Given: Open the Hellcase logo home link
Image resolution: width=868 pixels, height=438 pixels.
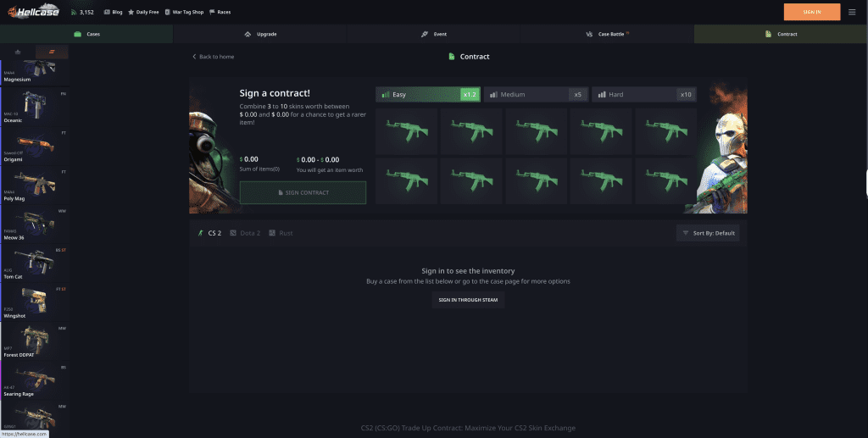Looking at the screenshot, I should 33,12.
